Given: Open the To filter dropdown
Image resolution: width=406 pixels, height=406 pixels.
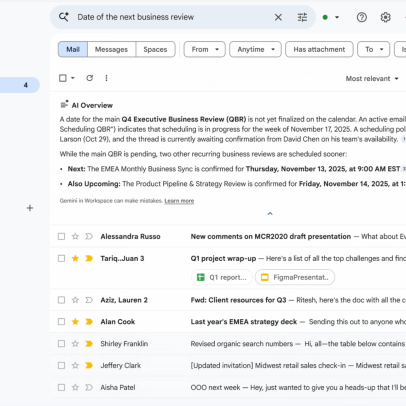Looking at the screenshot, I should tap(373, 49).
